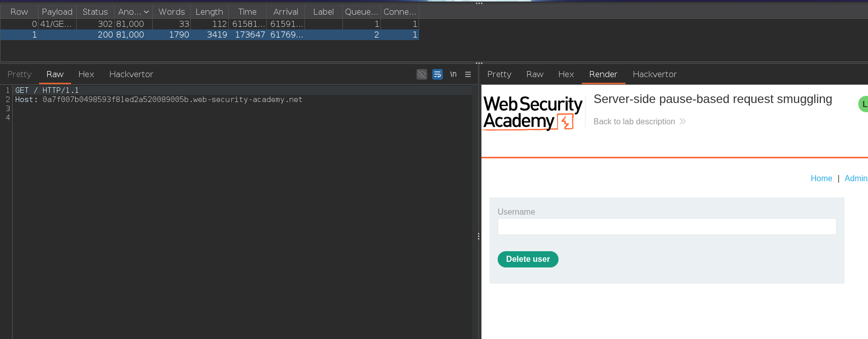The width and height of the screenshot is (868, 339).
Task: Switch response view to Pretty tab
Action: 499,74
